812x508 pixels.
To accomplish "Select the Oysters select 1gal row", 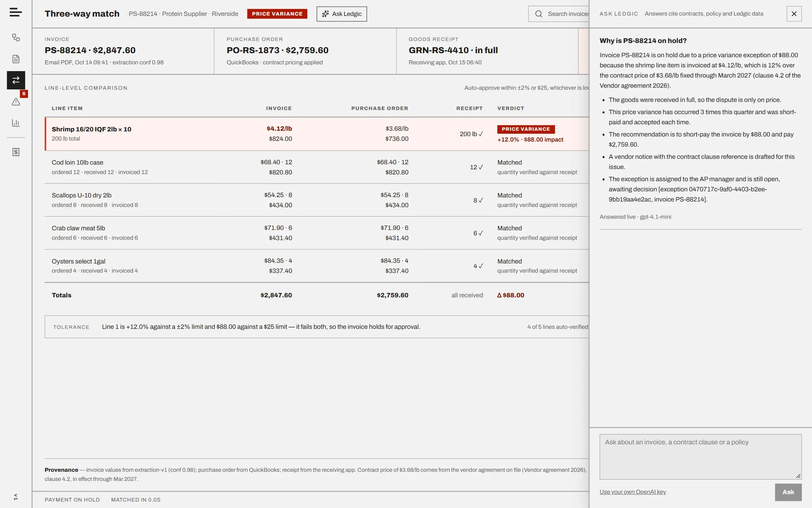I will (x=317, y=266).
